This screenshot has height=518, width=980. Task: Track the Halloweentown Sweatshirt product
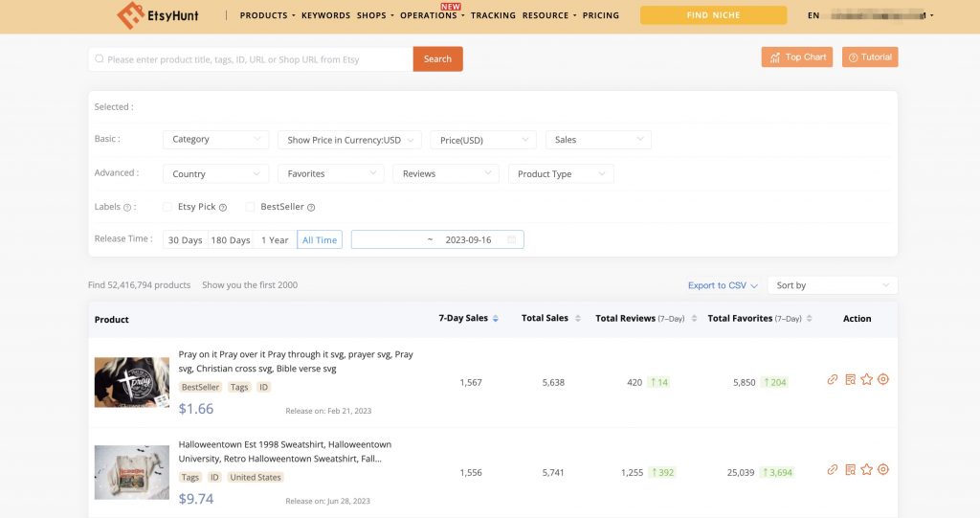(883, 470)
